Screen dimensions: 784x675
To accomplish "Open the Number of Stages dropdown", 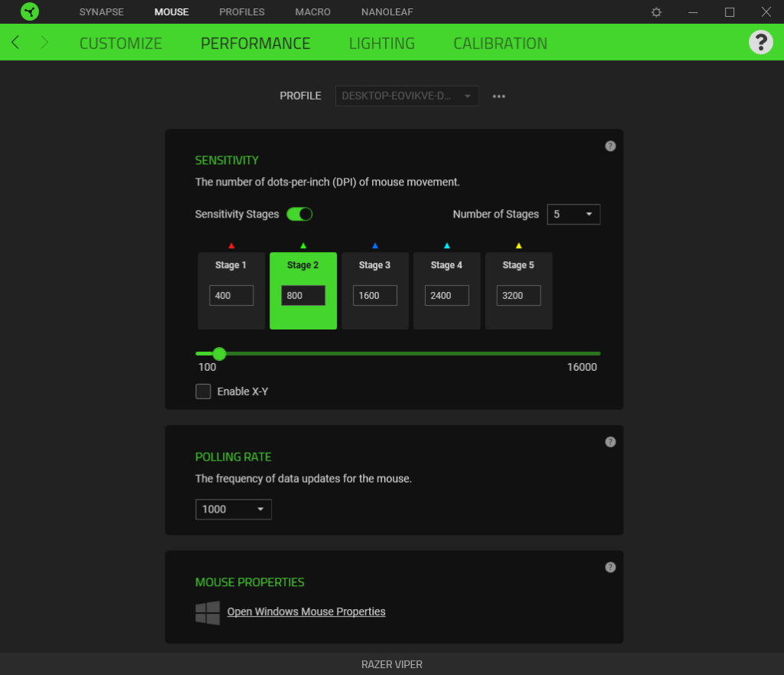I will [x=573, y=215].
